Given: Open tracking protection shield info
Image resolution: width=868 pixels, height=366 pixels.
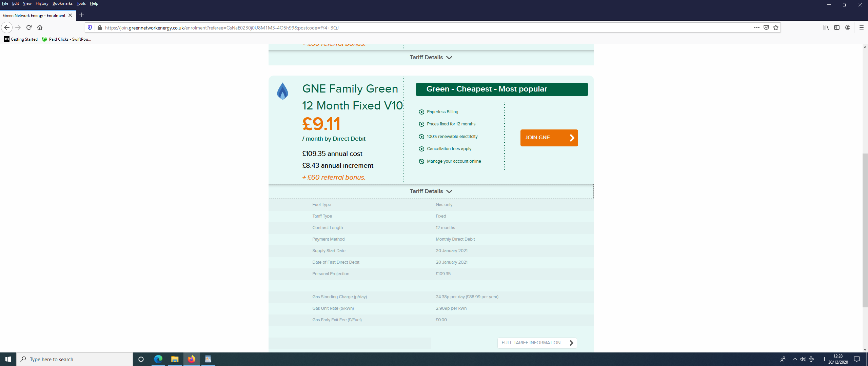Looking at the screenshot, I should (90, 27).
